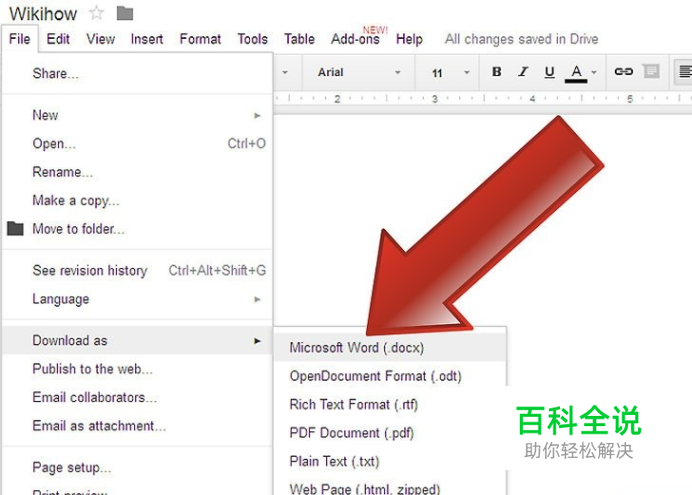Viewport: 692px width, 495px height.
Task: Download as Plain Text (.txt)
Action: click(390, 461)
